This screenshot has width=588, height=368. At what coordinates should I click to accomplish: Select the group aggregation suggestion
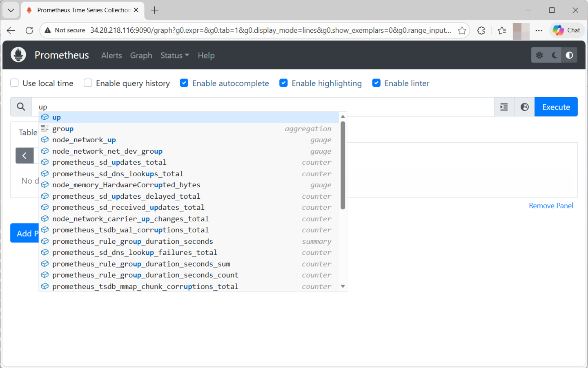tap(62, 128)
